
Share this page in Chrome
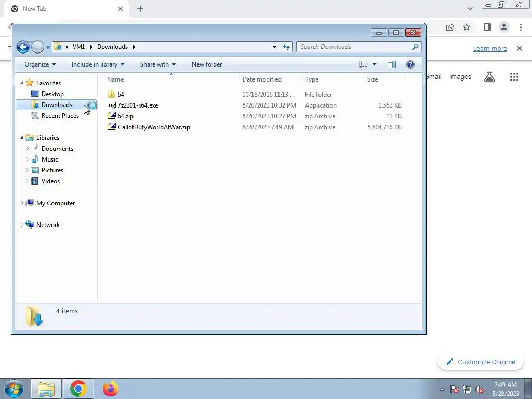(x=450, y=27)
